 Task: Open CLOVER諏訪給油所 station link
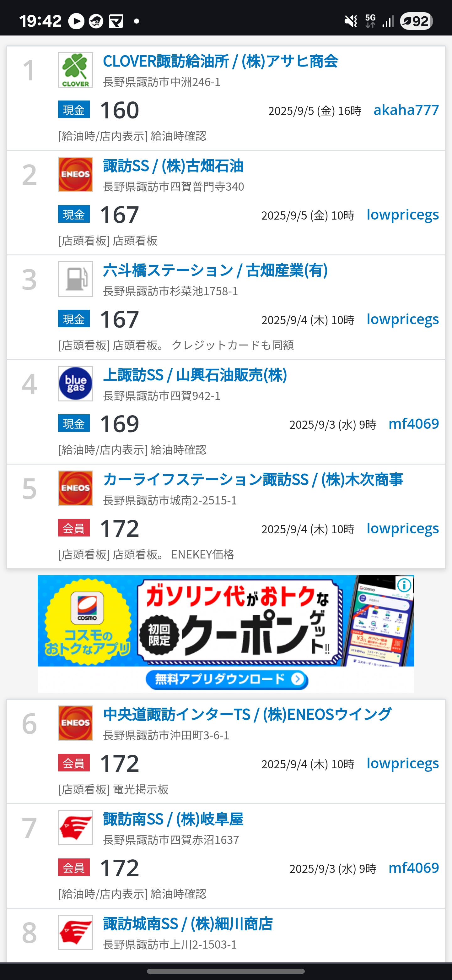coord(220,61)
